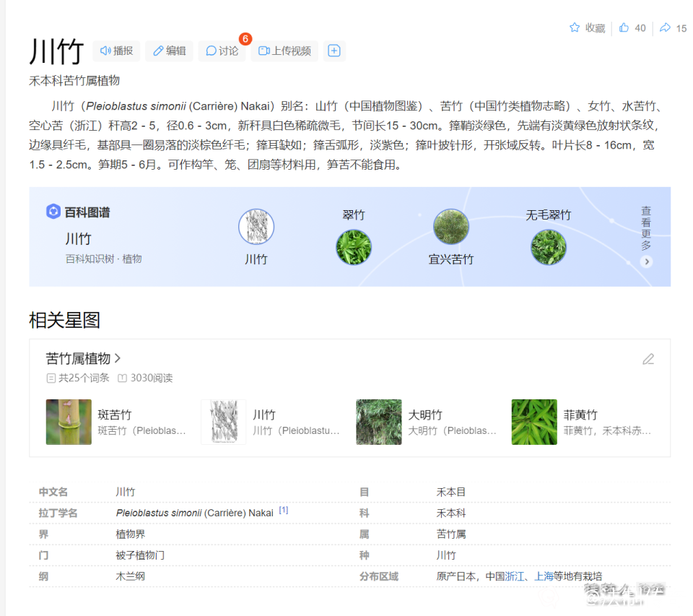
Task: Select the 宜兴苦竹 circular image
Action: [451, 227]
